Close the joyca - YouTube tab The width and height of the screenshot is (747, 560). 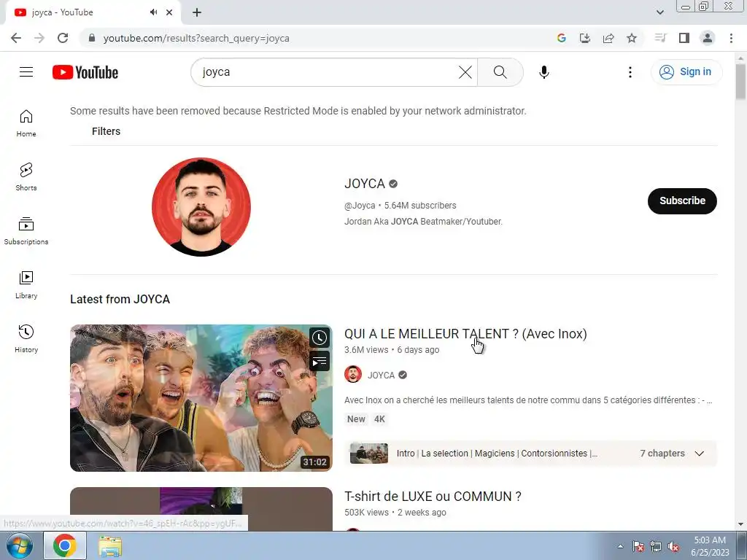tap(169, 12)
